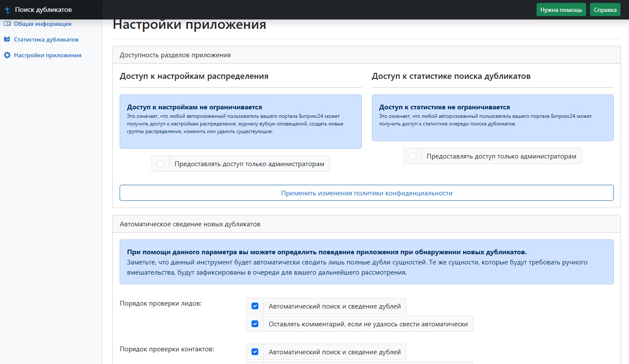Click the gear icon beside Настройки приложения
The image size is (629, 364).
click(7, 55)
